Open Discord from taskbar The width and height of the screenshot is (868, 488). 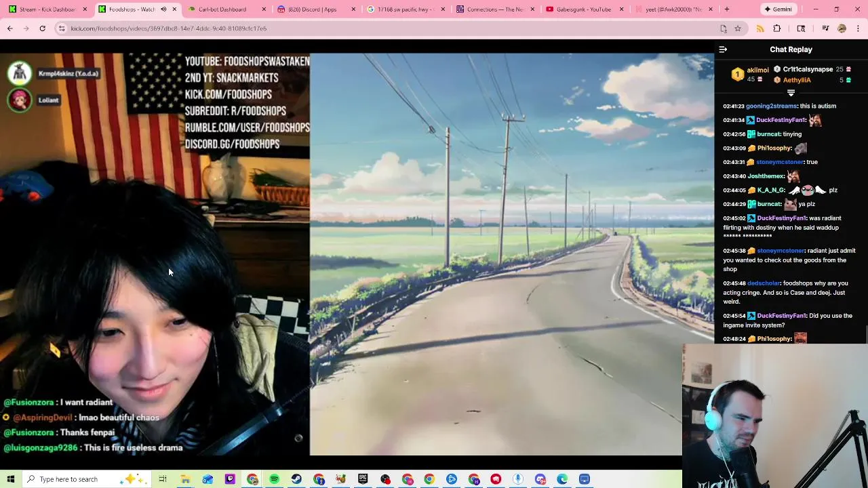pos(540,479)
